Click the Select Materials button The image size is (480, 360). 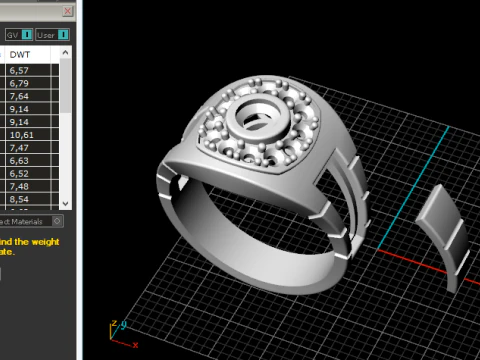tap(31, 221)
